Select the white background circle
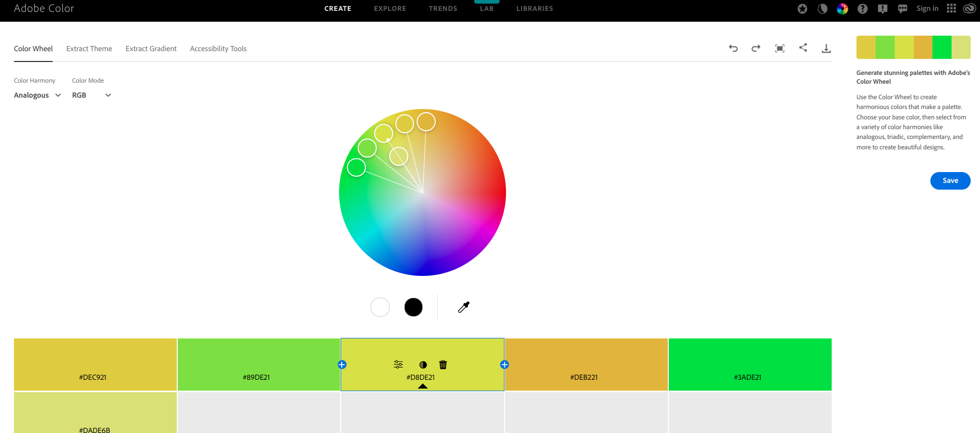Screen dimensions: 980x433 (380, 307)
